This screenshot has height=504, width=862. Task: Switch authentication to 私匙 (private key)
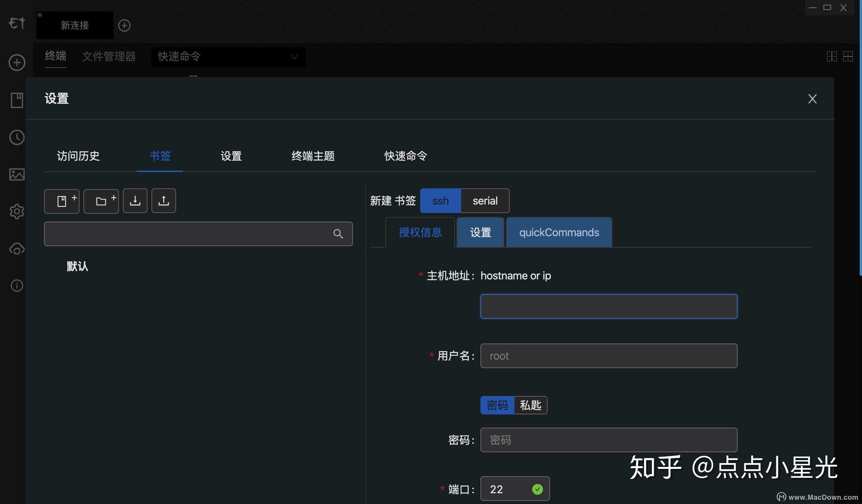531,405
